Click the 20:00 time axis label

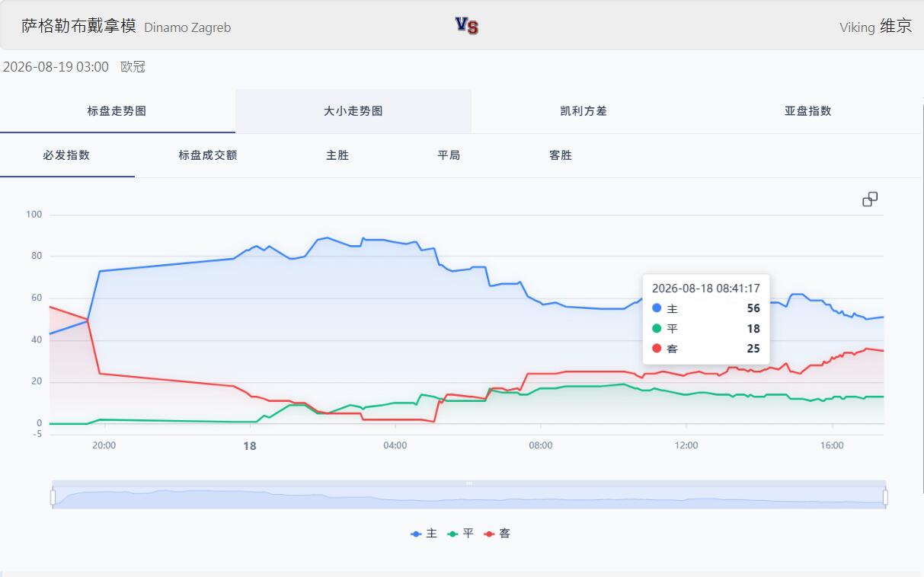point(104,445)
